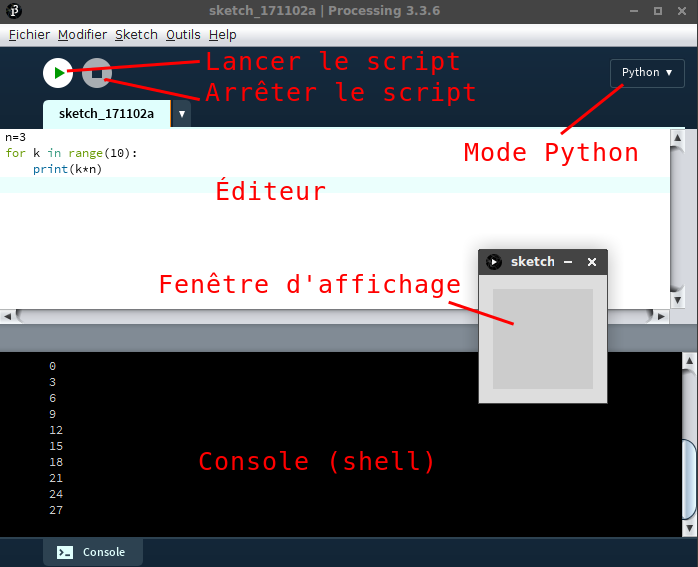This screenshot has width=698, height=567.
Task: Click the Run (play) sketch button
Action: coord(58,73)
